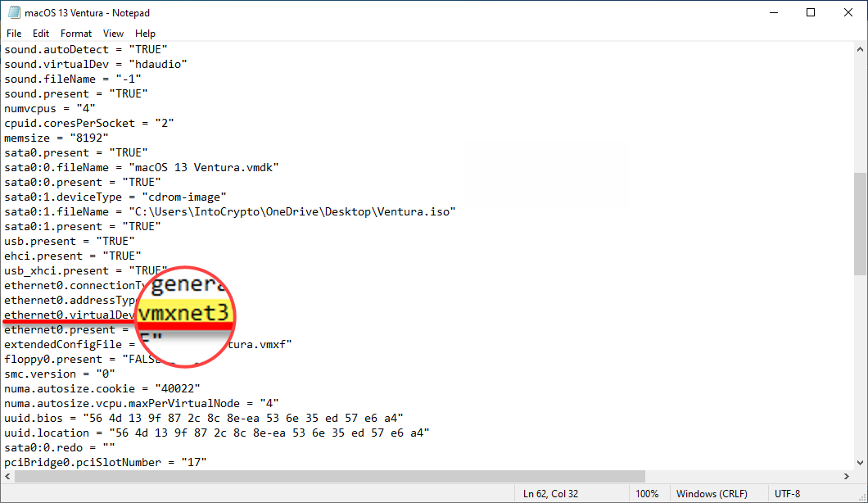Open the Format menu
Image resolution: width=868 pixels, height=503 pixels.
tap(76, 34)
